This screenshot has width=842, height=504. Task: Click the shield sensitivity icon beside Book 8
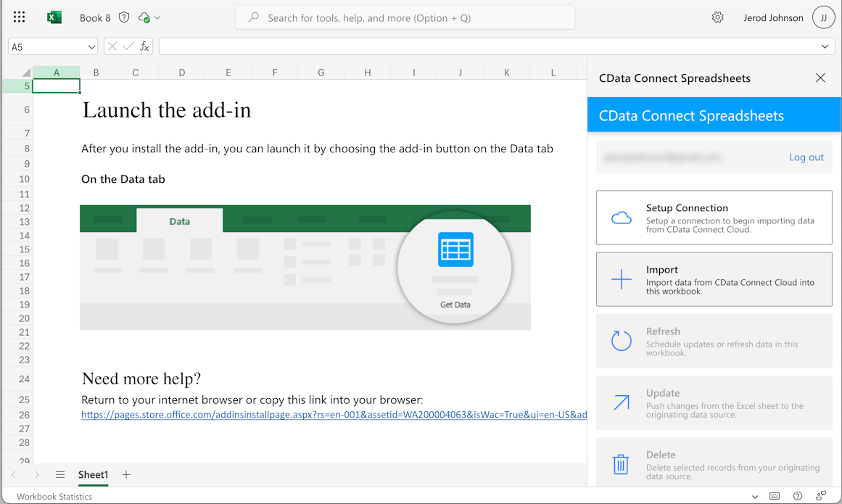[x=124, y=17]
